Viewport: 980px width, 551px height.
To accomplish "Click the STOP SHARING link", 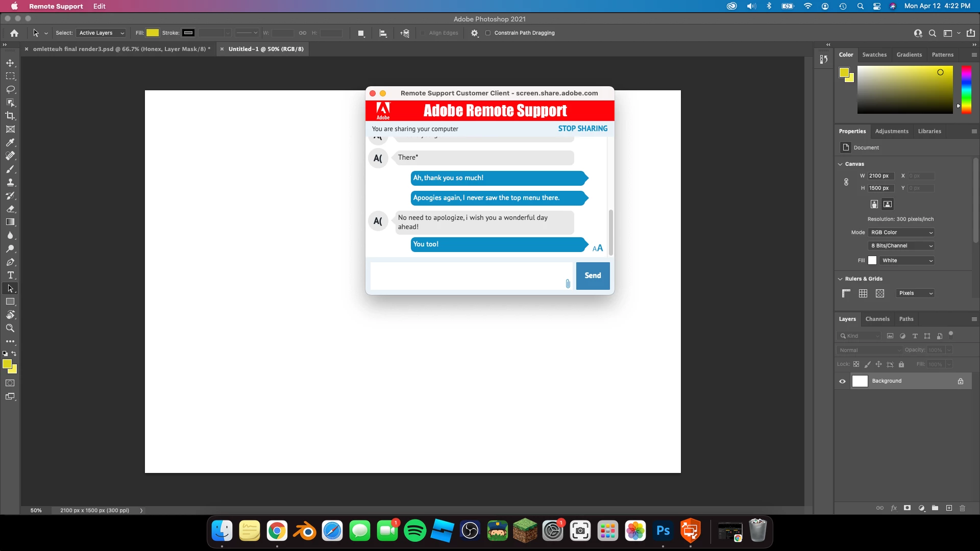I will [x=582, y=129].
